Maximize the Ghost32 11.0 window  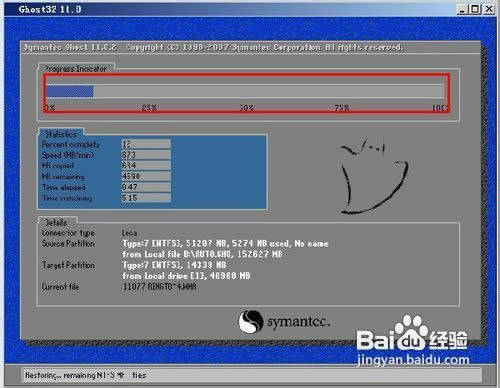coord(475,9)
